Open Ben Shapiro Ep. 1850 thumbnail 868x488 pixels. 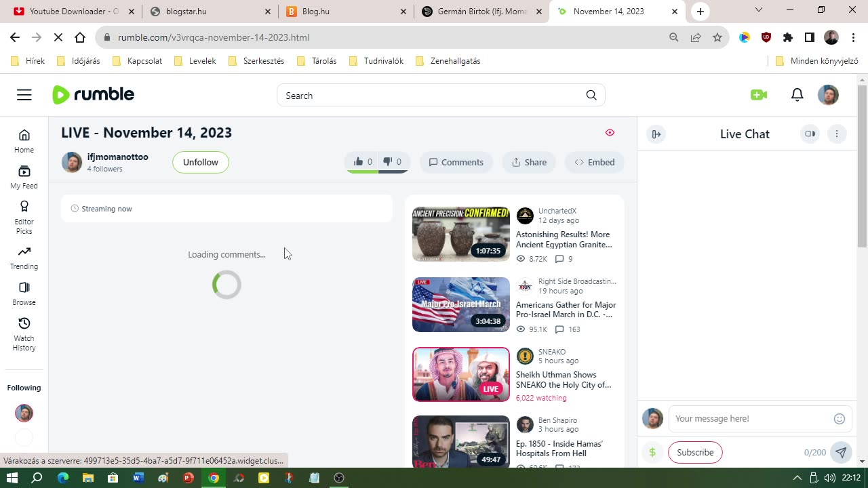(461, 441)
